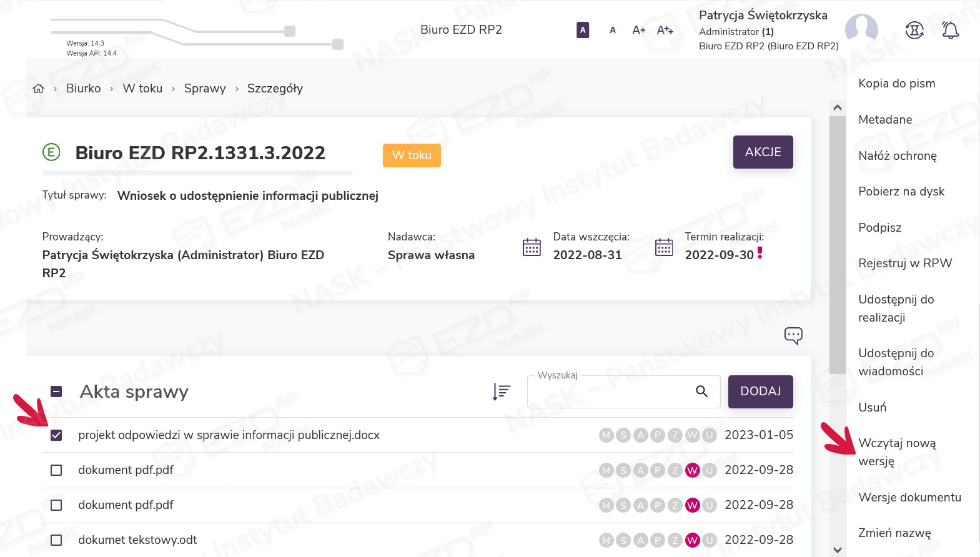This screenshot has width=980, height=557.
Task: Open the notifications bell icon
Action: pos(950,30)
